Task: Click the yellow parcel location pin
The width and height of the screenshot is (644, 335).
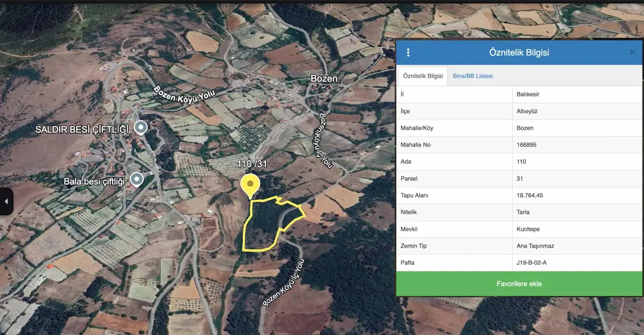Action: click(250, 186)
